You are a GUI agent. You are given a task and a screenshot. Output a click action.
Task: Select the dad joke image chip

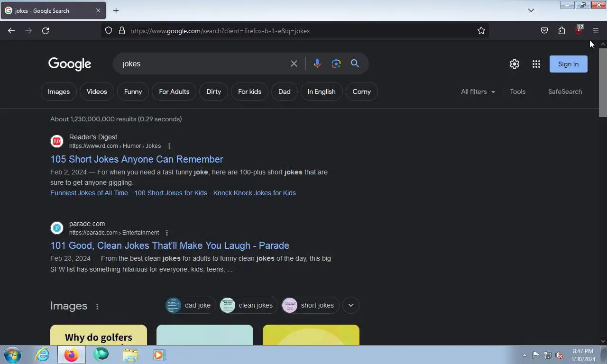(x=190, y=305)
